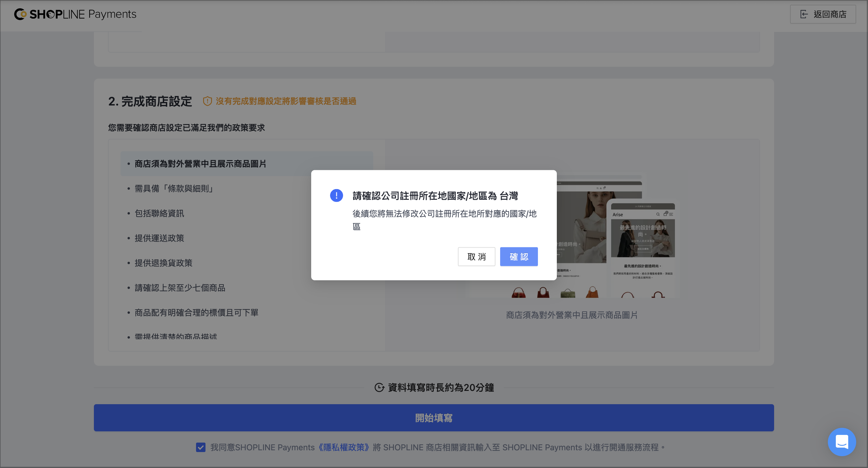Viewport: 868px width, 468px height.
Task: Select 商品配有明確合理的標價且可下單 list item
Action: coord(196,313)
